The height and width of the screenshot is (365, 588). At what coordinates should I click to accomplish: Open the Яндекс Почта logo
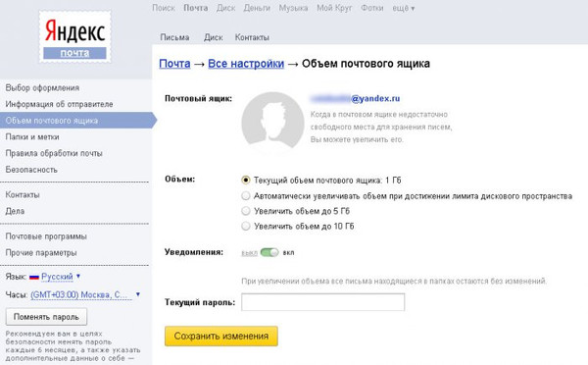75,37
